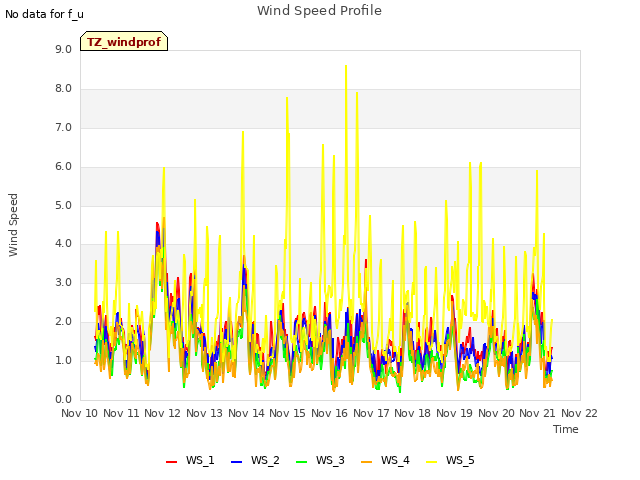The height and width of the screenshot is (480, 640).
Task: Click the Nov 19 x-axis tick label
Action: pyautogui.click(x=454, y=413)
